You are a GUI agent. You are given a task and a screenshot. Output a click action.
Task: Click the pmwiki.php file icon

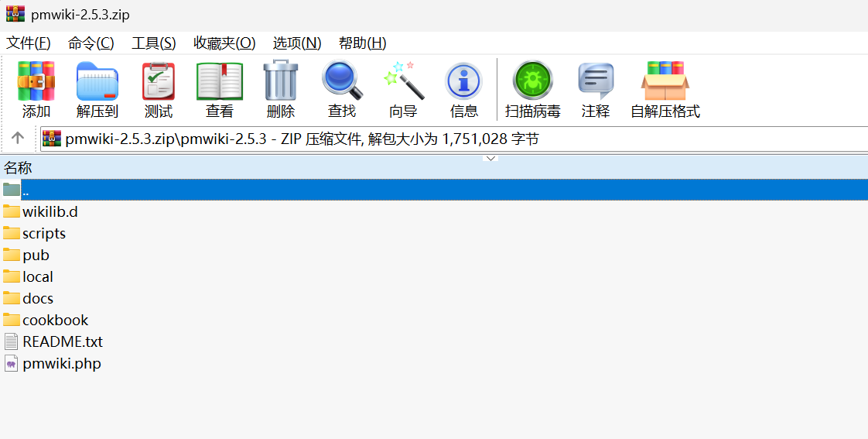pos(11,363)
